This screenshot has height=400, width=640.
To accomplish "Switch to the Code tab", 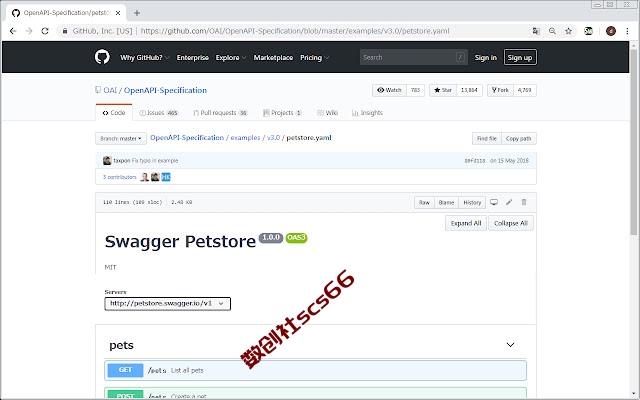I will pos(114,113).
